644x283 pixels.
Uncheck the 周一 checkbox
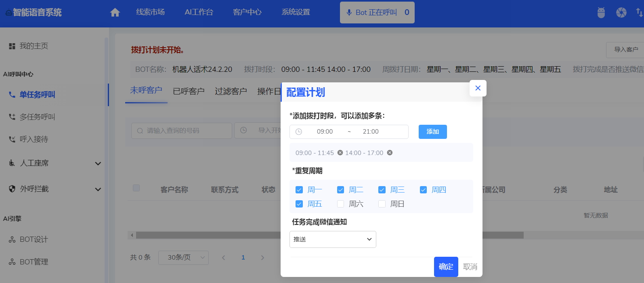coord(299,190)
